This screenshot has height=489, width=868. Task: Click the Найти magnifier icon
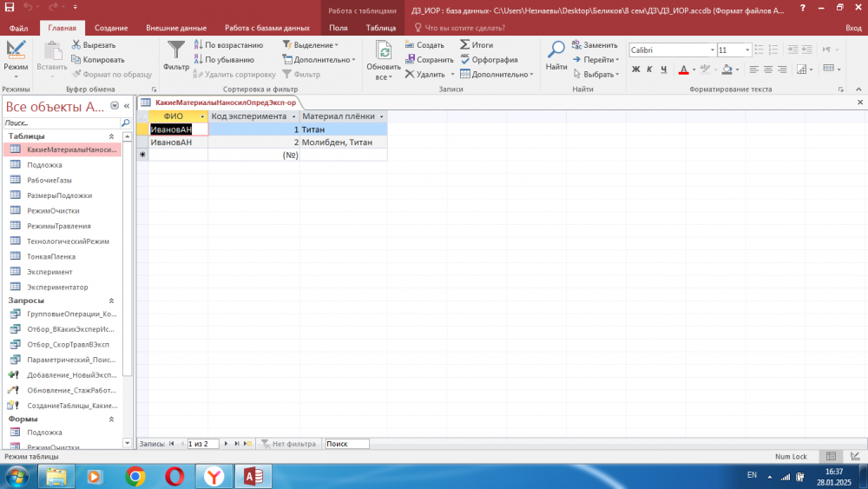[x=556, y=50]
